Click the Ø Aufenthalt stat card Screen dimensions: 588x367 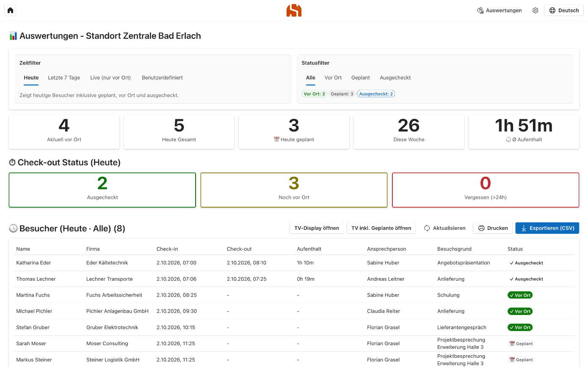[524, 132]
